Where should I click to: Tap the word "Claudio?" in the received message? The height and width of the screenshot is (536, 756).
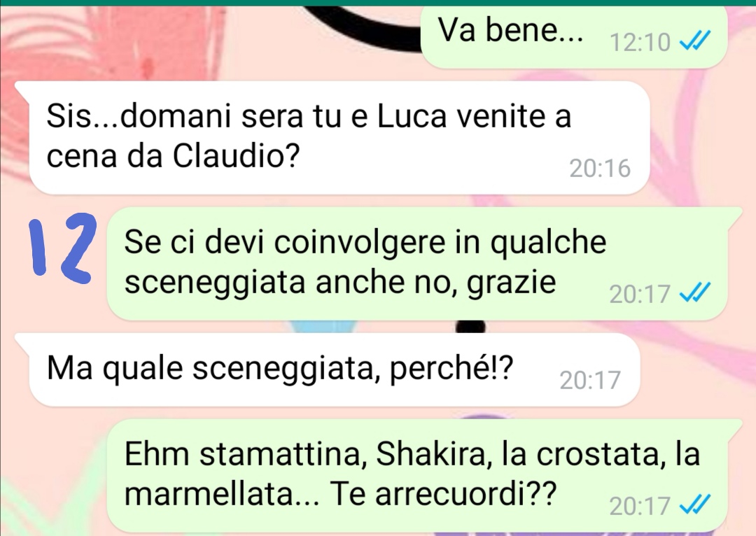coord(237,155)
